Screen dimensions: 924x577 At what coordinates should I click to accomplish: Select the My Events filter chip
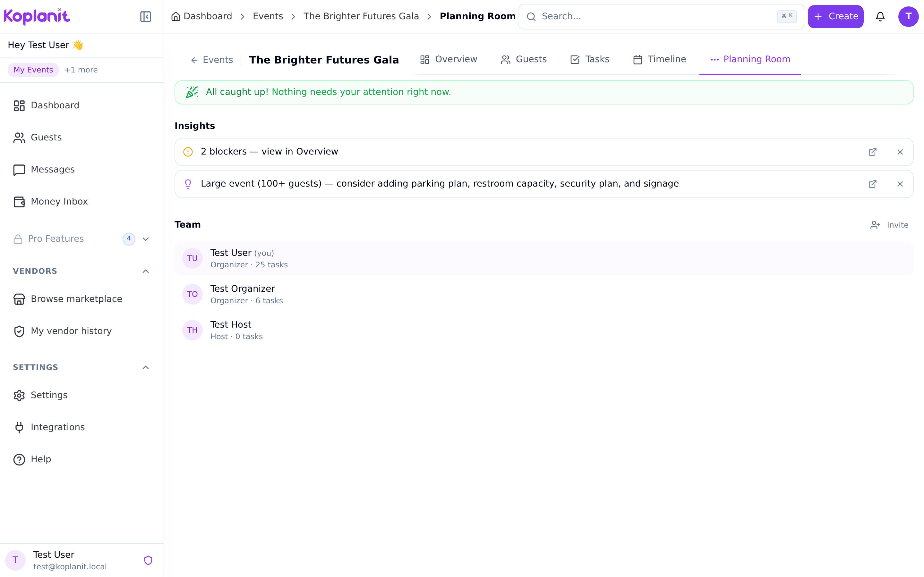click(33, 70)
